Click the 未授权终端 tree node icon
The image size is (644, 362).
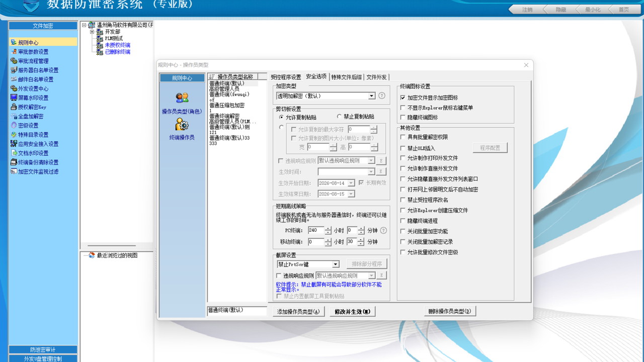(x=101, y=45)
